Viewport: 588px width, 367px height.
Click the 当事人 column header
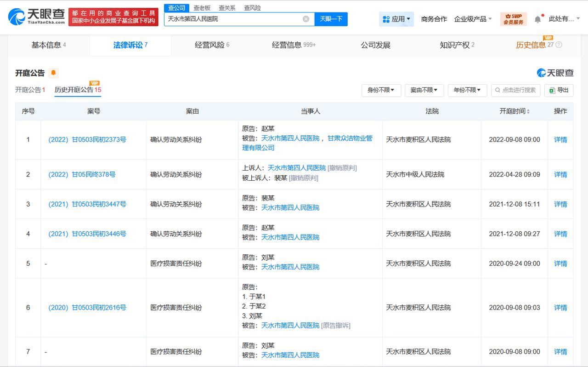pyautogui.click(x=311, y=111)
